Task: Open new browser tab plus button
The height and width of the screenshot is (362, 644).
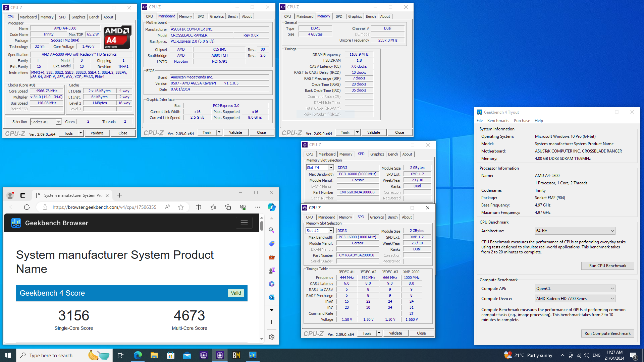Action: pyautogui.click(x=119, y=195)
